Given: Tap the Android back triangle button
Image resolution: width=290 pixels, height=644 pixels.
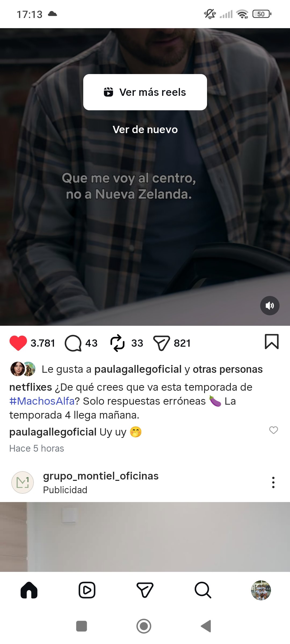Looking at the screenshot, I should [x=206, y=626].
